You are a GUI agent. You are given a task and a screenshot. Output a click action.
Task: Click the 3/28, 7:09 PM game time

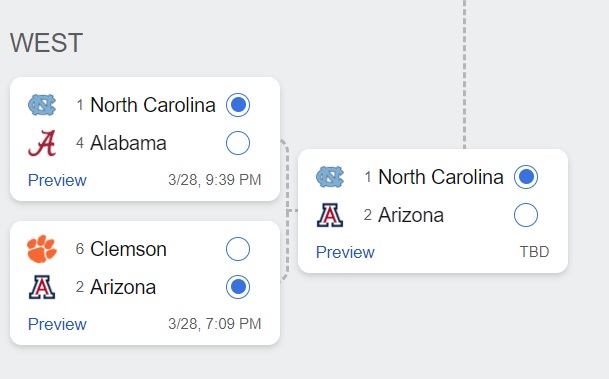point(214,324)
